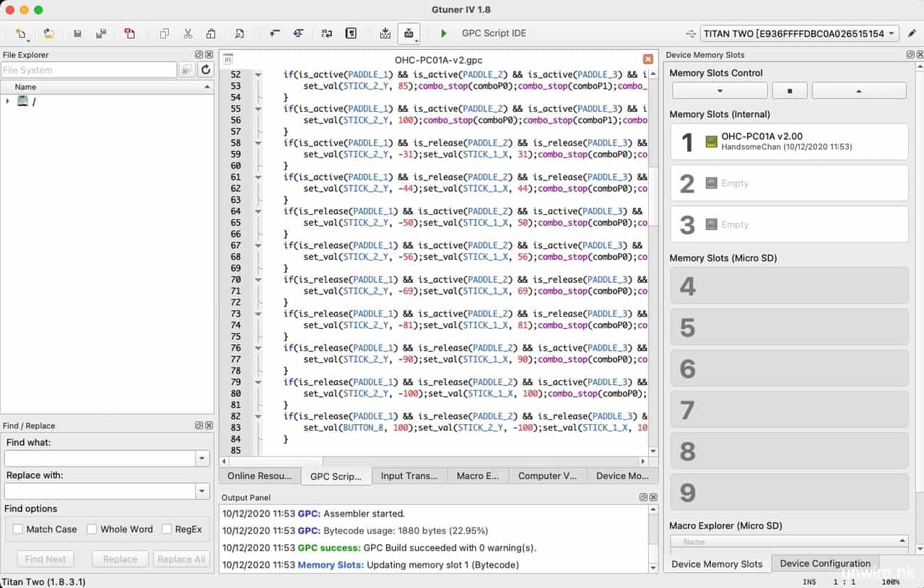924x588 pixels.
Task: Expand the root folder in File Explorer
Action: click(7, 101)
